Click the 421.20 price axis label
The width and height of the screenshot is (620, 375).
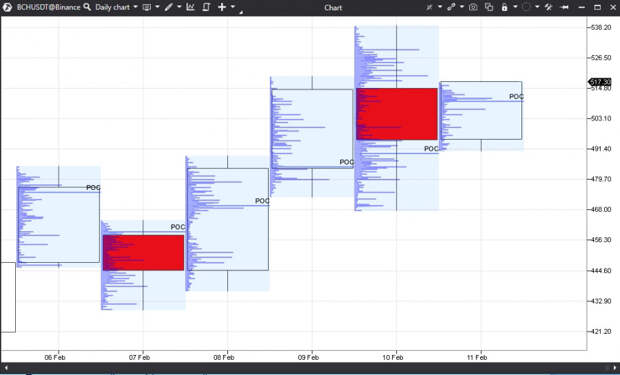[x=601, y=331]
